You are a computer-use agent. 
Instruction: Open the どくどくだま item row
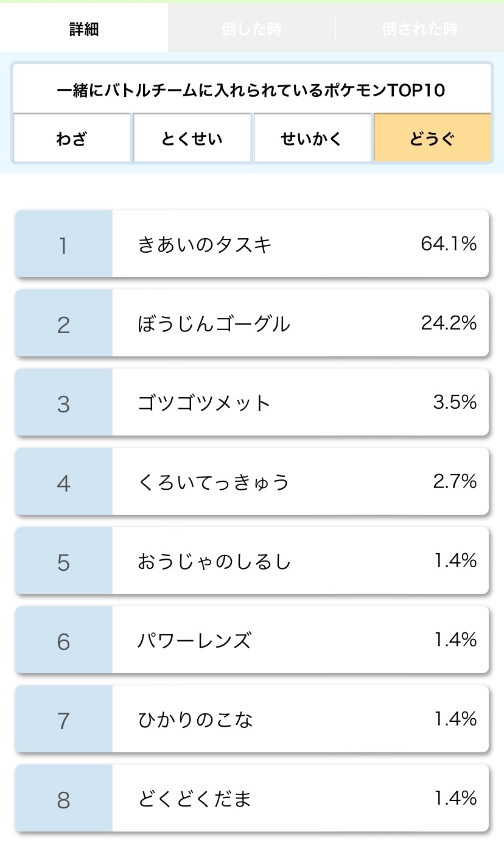[252, 799]
